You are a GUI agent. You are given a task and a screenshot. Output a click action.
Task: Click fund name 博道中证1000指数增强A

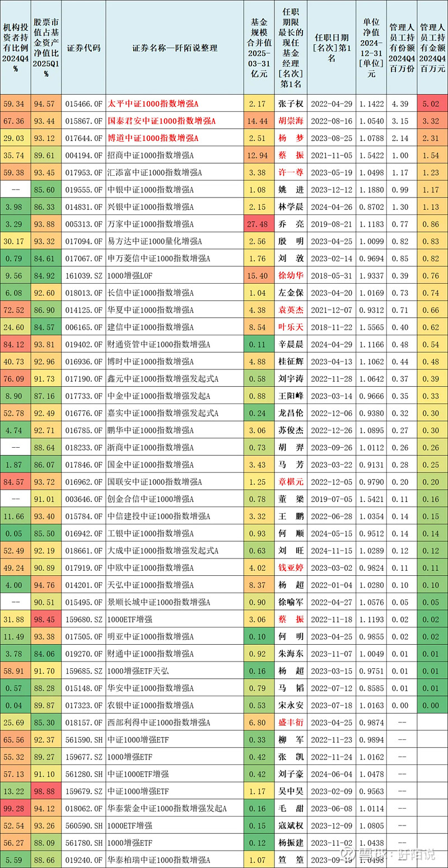(153, 138)
